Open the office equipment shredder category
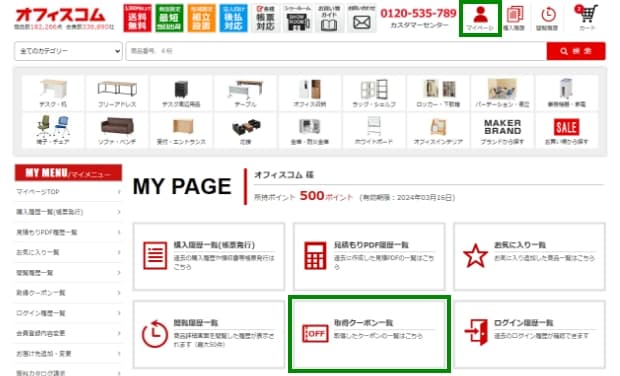 point(566,93)
